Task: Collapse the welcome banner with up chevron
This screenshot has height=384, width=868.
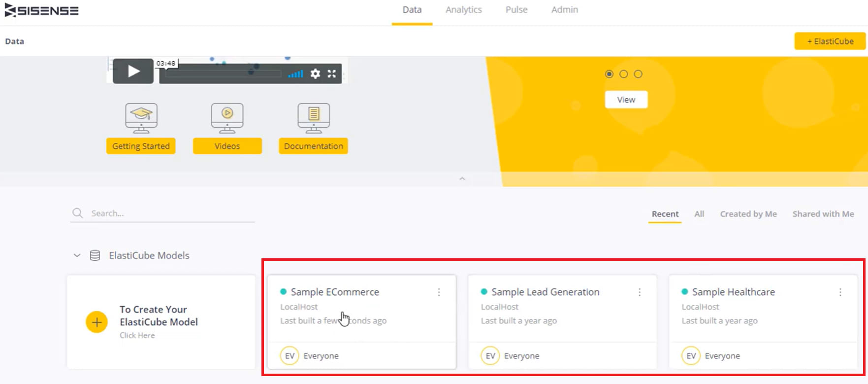Action: point(462,178)
